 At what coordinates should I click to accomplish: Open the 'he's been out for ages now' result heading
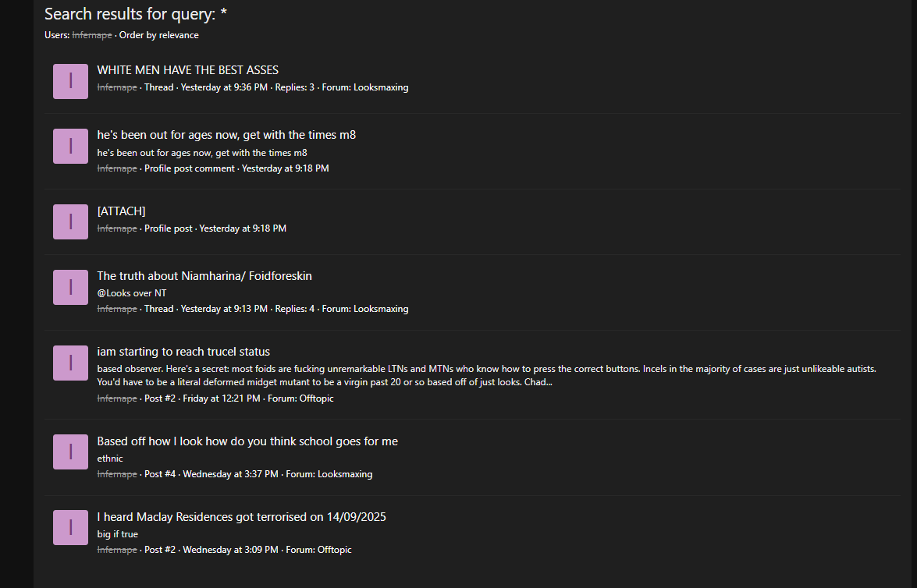[x=226, y=135]
